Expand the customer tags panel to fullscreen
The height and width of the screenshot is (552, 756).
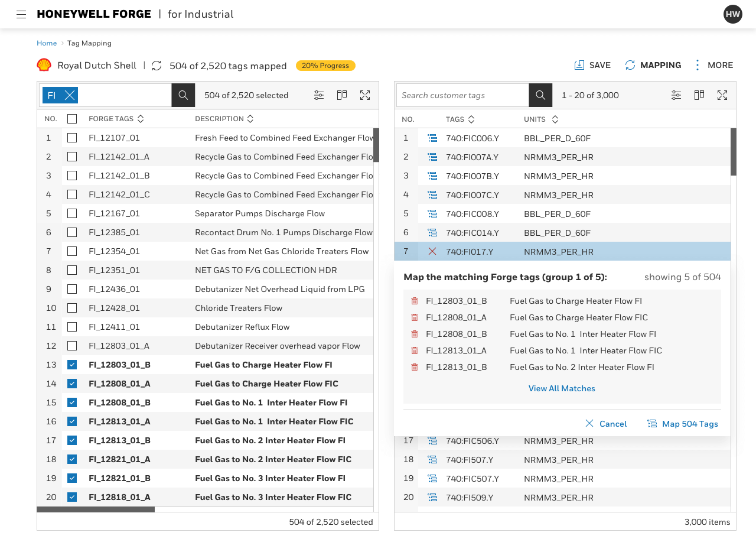click(722, 95)
